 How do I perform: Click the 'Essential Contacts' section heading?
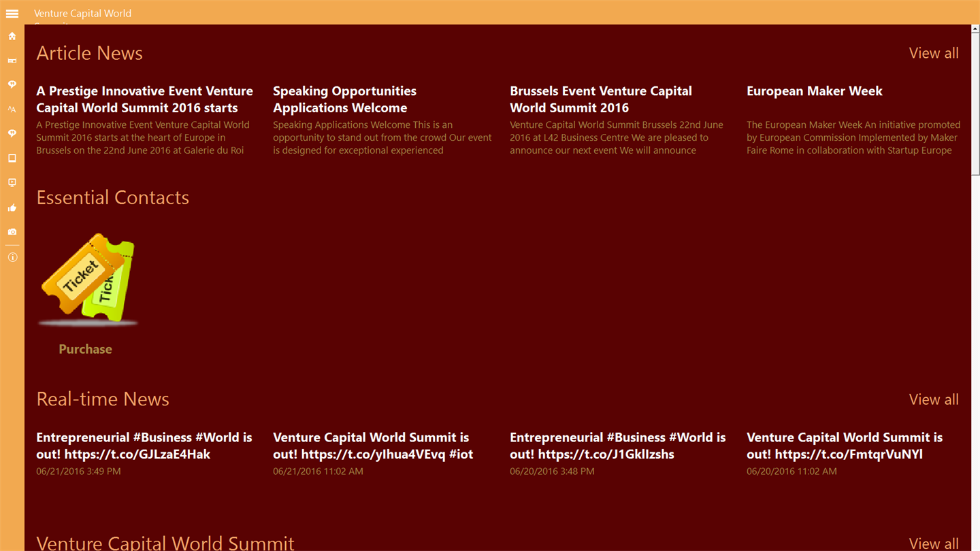tap(112, 197)
